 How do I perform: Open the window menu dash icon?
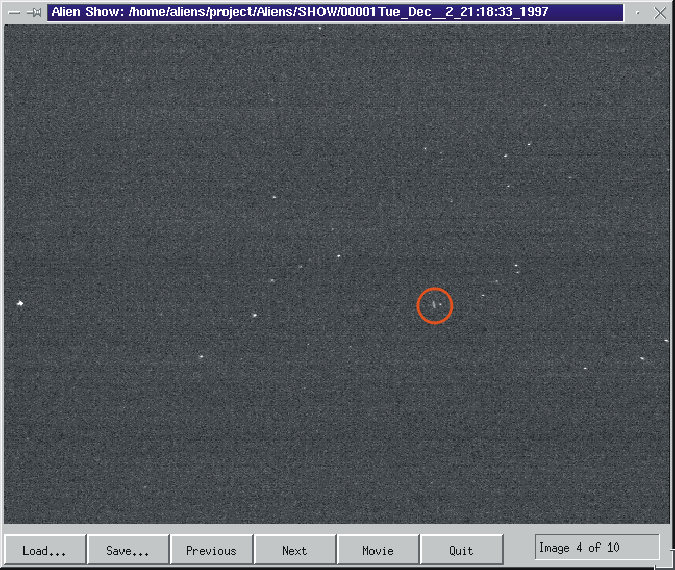(x=14, y=13)
